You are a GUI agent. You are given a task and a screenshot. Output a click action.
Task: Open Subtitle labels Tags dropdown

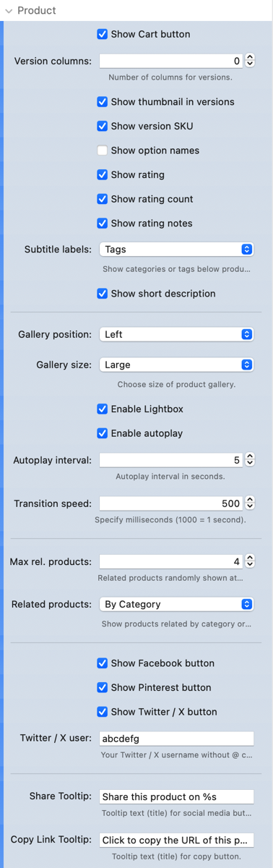pyautogui.click(x=176, y=249)
